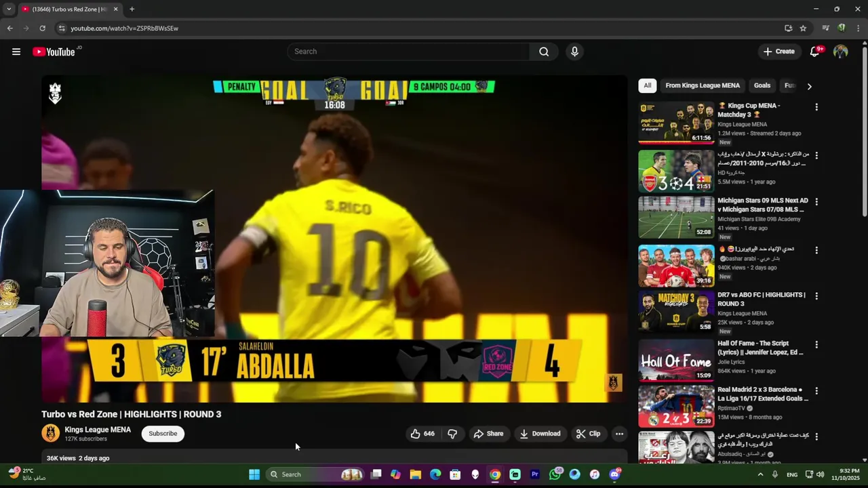The width and height of the screenshot is (868, 488).
Task: Reload the page in browser
Action: click(42, 28)
